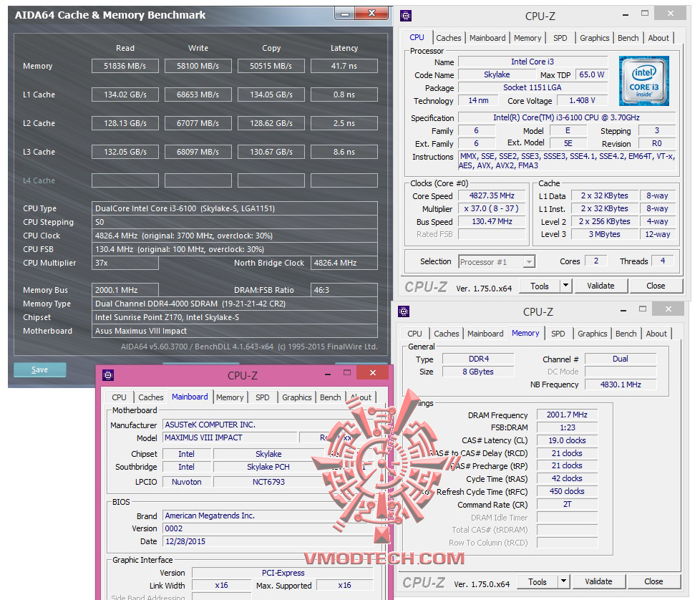This screenshot has width=700, height=600.
Task: Switch to CPU tab in pink CPU-Z window
Action: click(x=119, y=397)
